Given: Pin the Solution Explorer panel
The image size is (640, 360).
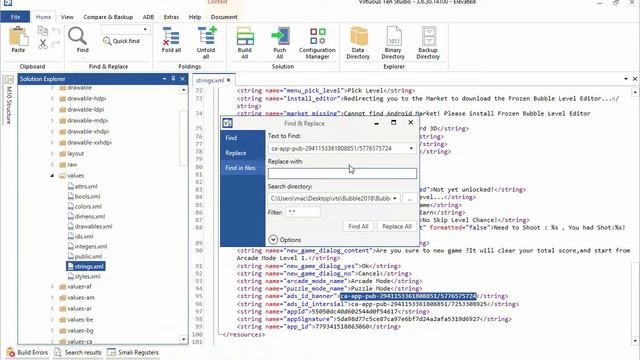Looking at the screenshot, I should pyautogui.click(x=173, y=79).
